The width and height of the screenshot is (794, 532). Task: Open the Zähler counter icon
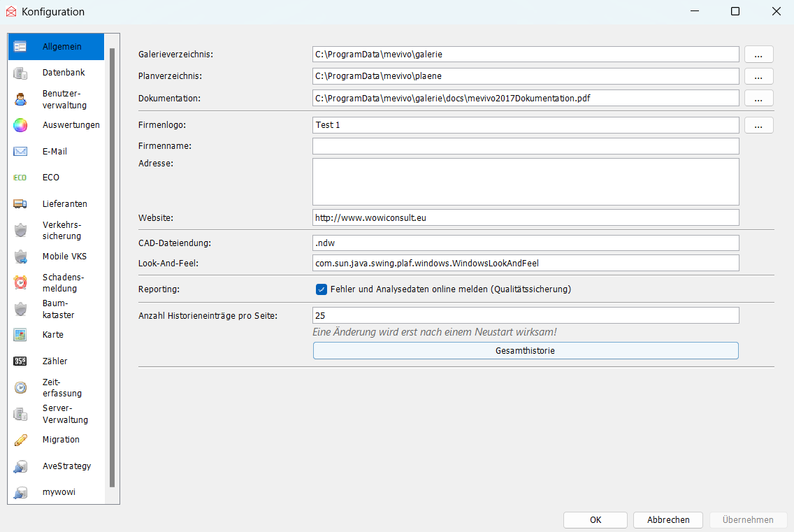pyautogui.click(x=20, y=361)
